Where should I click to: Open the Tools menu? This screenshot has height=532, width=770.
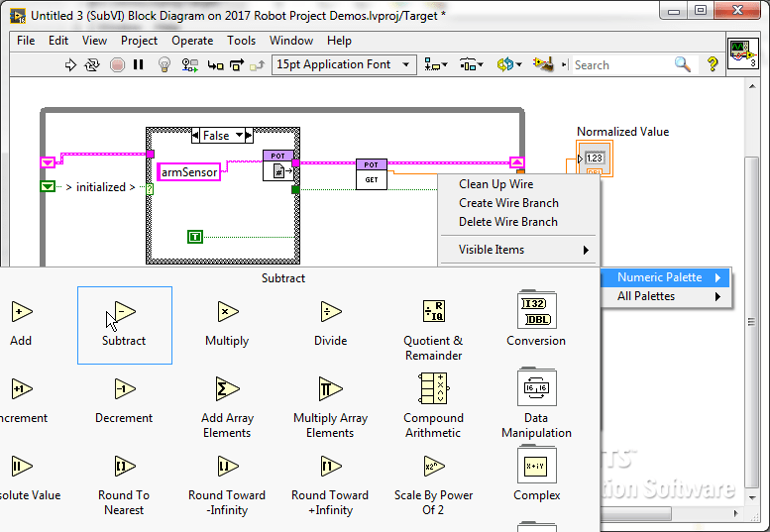[241, 41]
